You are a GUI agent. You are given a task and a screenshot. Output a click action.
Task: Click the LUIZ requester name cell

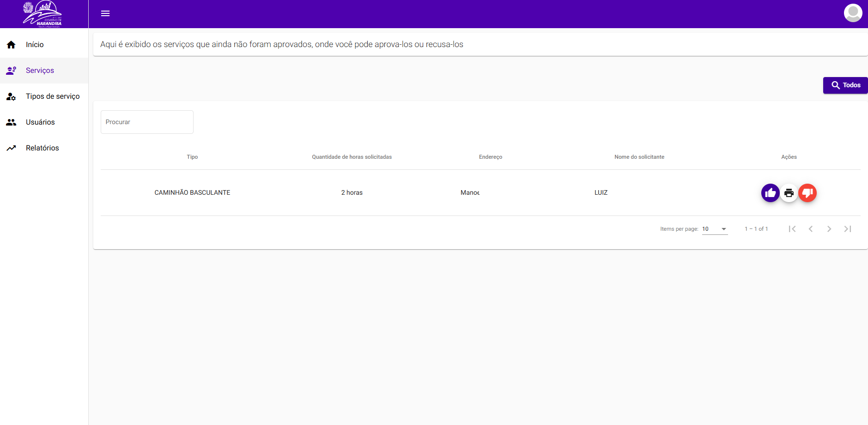coord(601,192)
